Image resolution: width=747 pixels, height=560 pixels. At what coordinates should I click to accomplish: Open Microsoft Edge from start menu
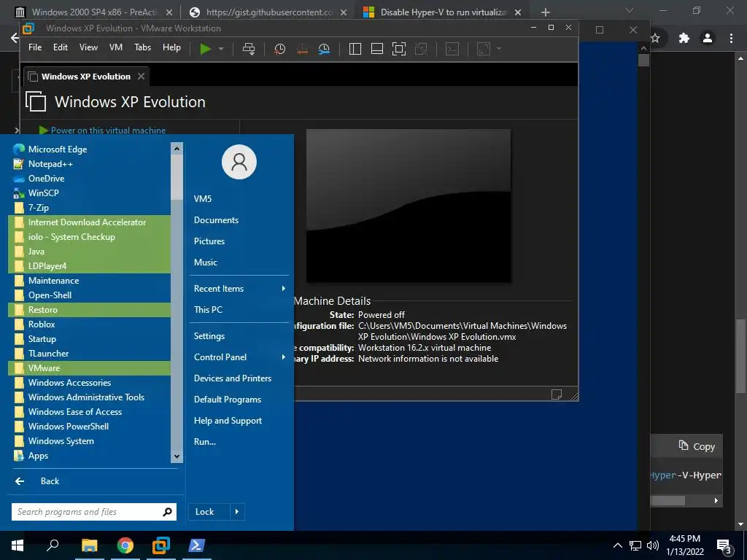click(x=89, y=149)
